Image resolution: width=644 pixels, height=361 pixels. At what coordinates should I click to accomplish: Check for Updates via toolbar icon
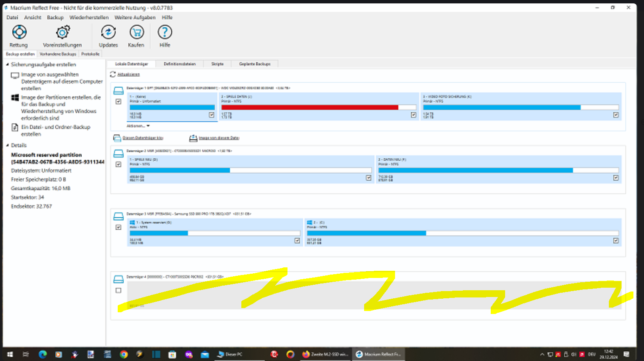(x=108, y=32)
